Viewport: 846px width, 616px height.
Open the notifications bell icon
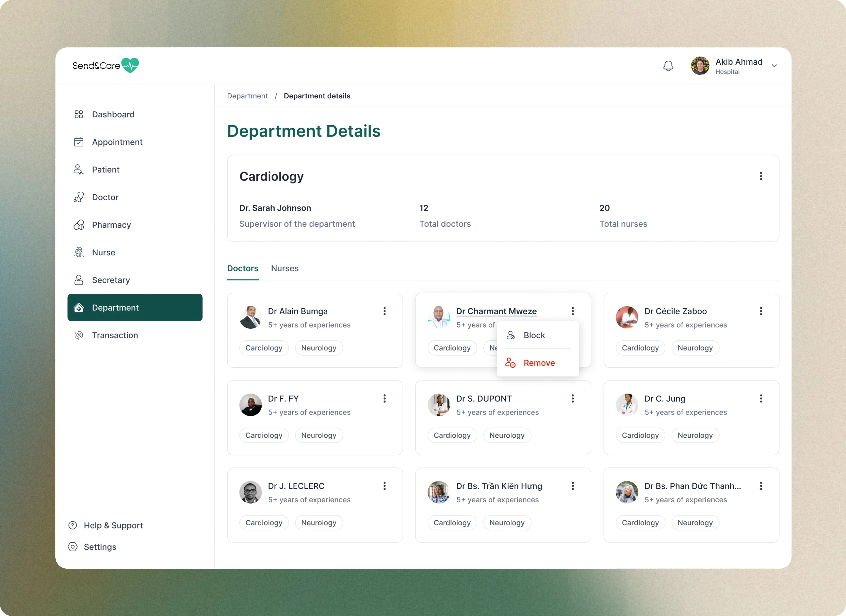pos(668,66)
